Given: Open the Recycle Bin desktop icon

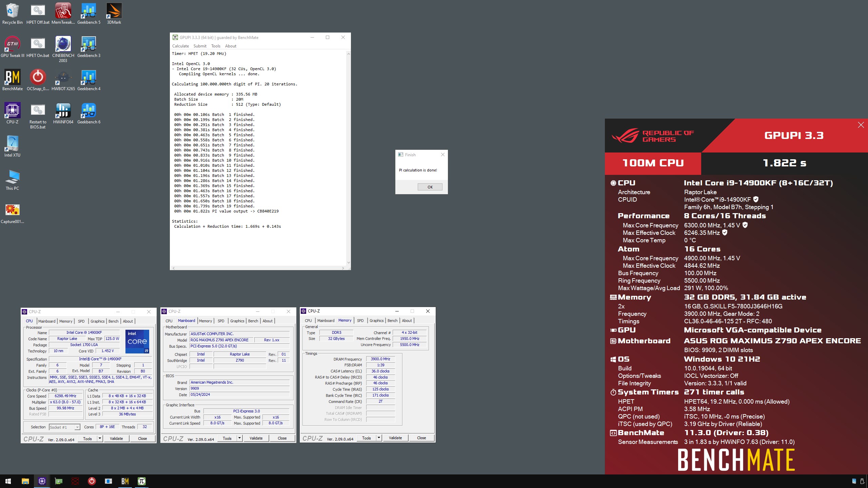Looking at the screenshot, I should click(12, 14).
